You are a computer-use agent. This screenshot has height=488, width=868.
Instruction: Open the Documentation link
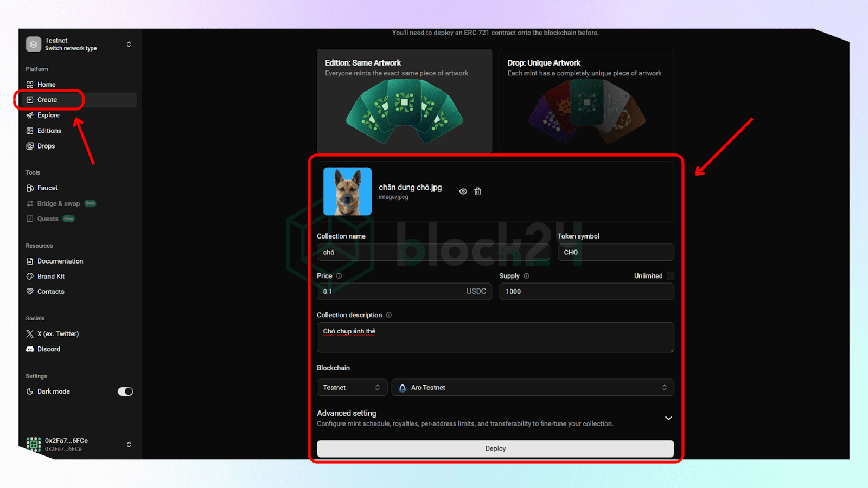(x=60, y=261)
